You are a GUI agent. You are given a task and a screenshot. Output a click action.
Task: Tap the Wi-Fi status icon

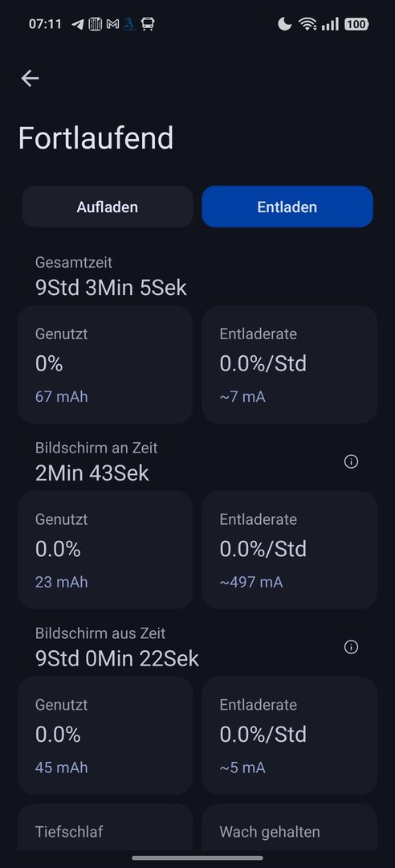pos(307,24)
